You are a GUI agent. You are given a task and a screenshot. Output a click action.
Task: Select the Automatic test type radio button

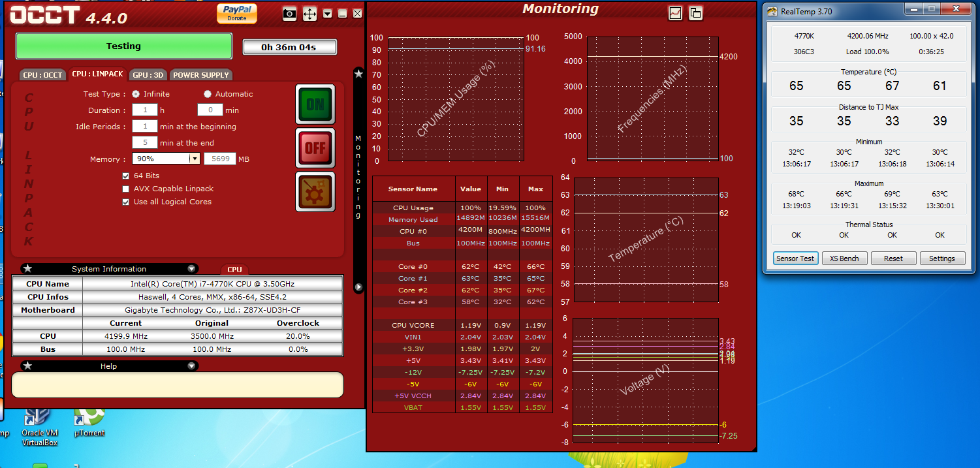pyautogui.click(x=208, y=94)
